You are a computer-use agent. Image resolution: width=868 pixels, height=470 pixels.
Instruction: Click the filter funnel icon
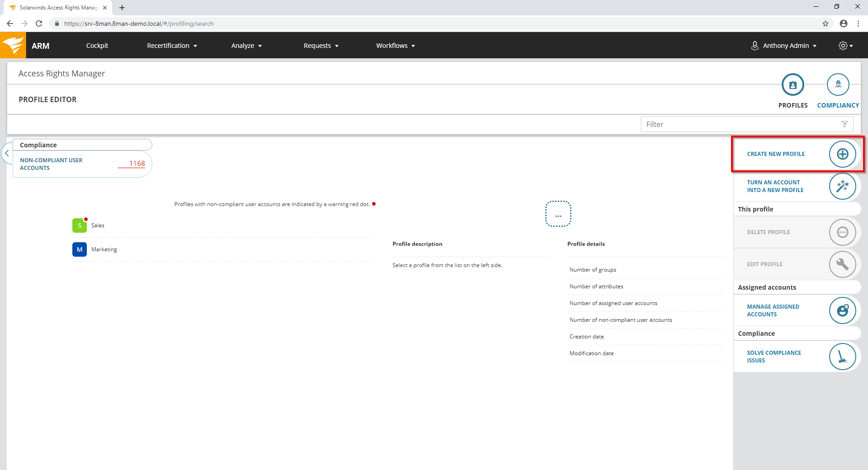pyautogui.click(x=844, y=124)
